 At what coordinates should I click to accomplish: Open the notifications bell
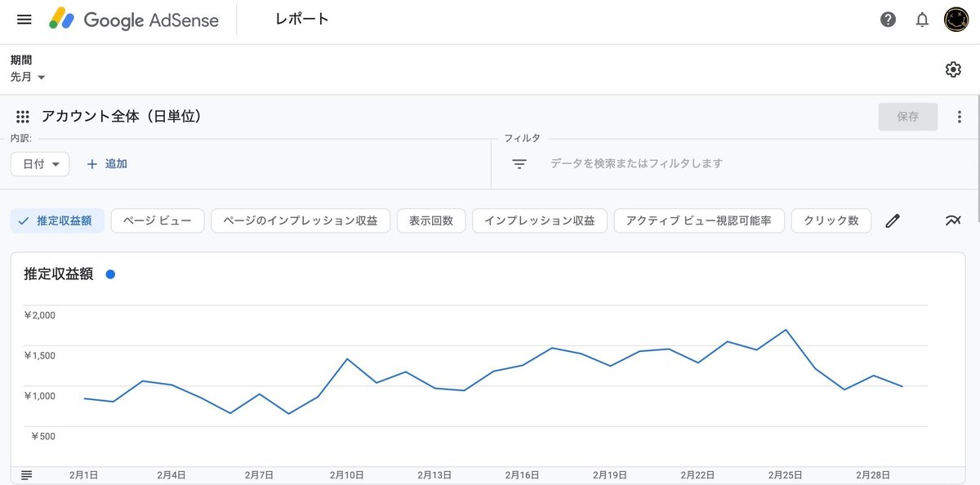tap(922, 20)
